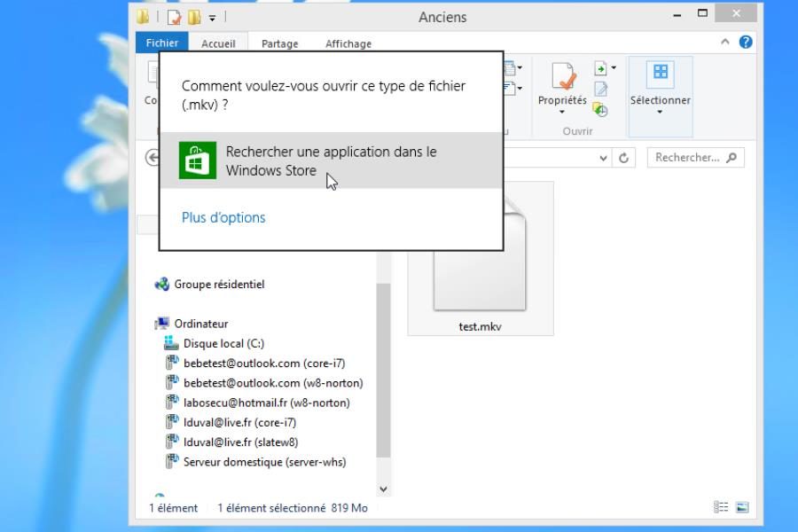
Task: Open the quick access toolbar customize dropdown
Action: click(x=213, y=17)
